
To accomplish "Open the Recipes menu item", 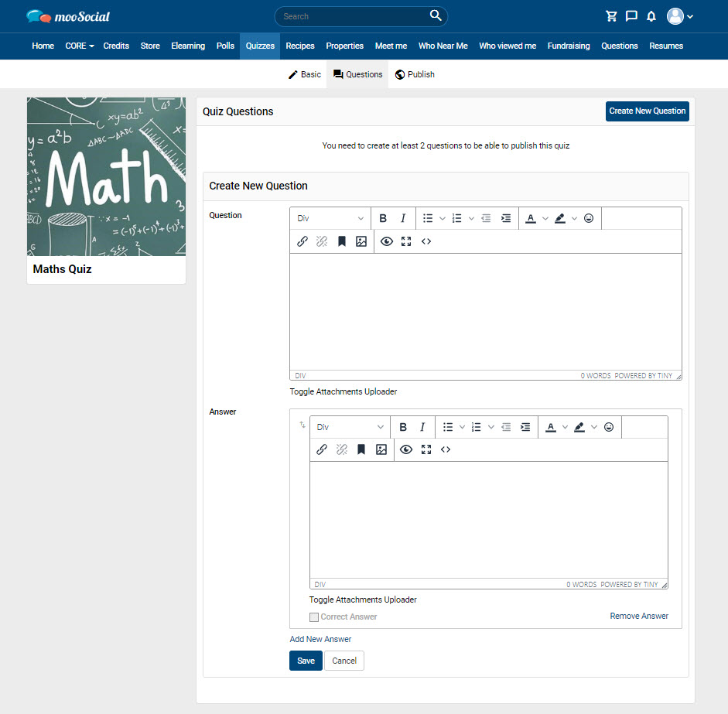I will coord(300,46).
